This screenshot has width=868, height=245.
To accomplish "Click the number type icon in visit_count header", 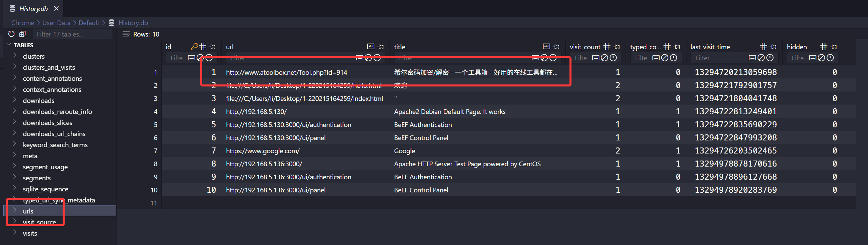I will point(606,47).
